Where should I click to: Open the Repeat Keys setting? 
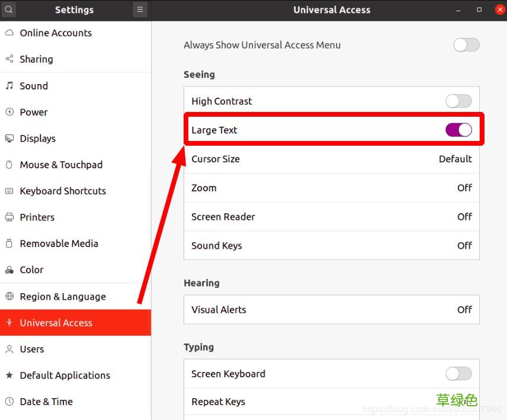pyautogui.click(x=331, y=402)
